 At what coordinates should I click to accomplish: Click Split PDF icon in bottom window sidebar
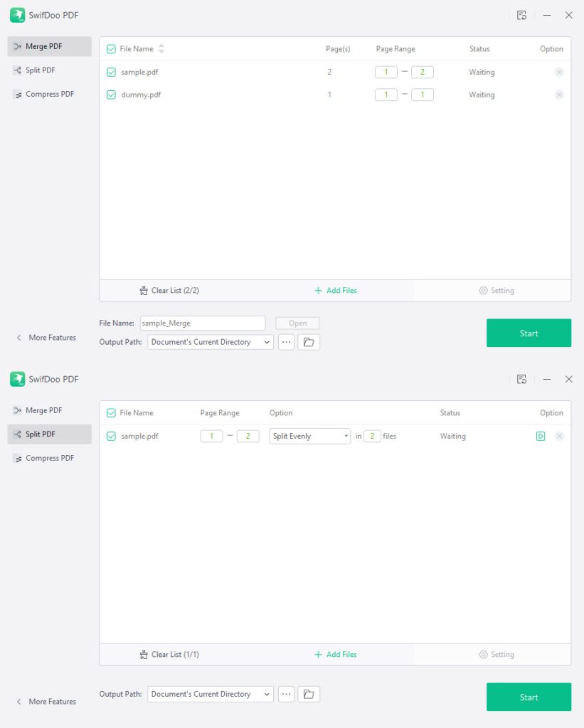click(x=18, y=434)
